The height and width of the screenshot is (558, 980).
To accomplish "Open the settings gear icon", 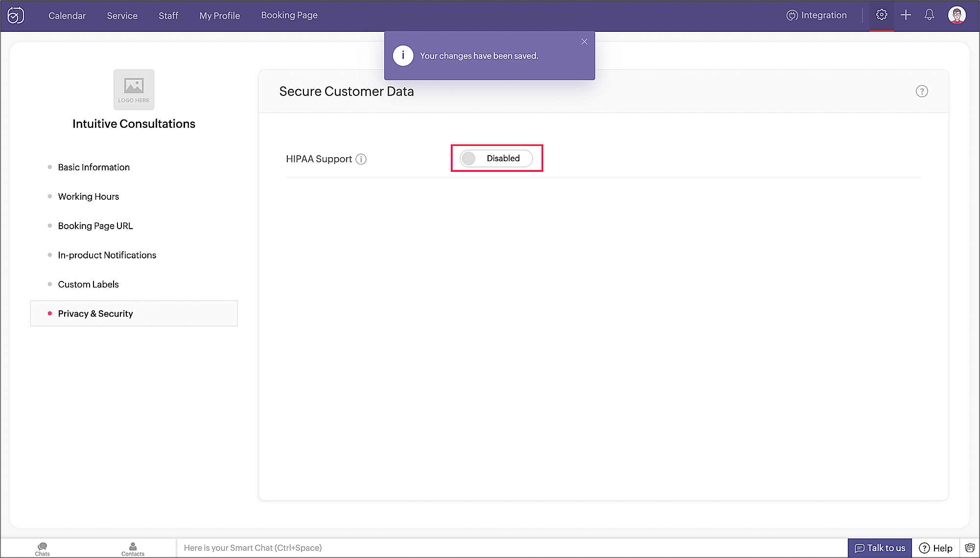I will [881, 15].
